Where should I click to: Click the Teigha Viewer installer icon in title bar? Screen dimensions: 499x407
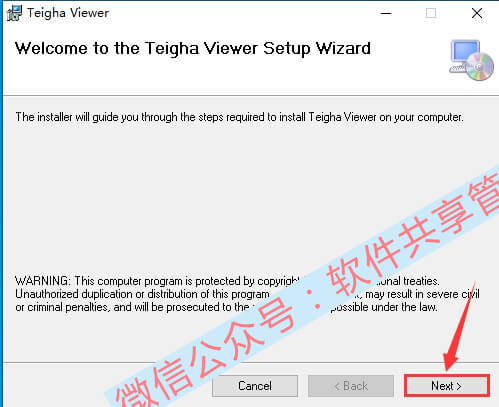(14, 13)
